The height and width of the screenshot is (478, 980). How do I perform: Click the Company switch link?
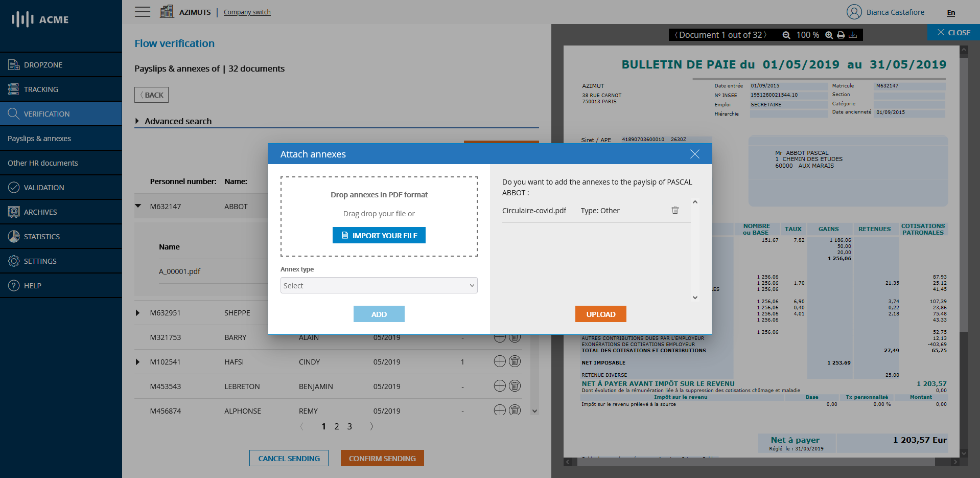tap(247, 12)
